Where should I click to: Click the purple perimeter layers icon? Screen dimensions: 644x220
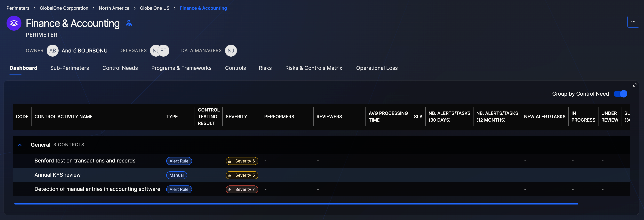coord(14,23)
